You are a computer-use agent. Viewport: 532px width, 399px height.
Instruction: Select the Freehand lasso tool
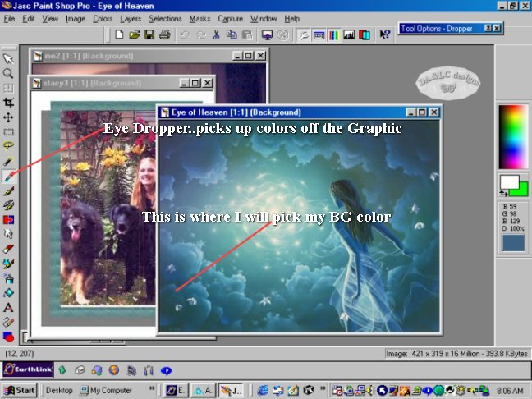8,147
